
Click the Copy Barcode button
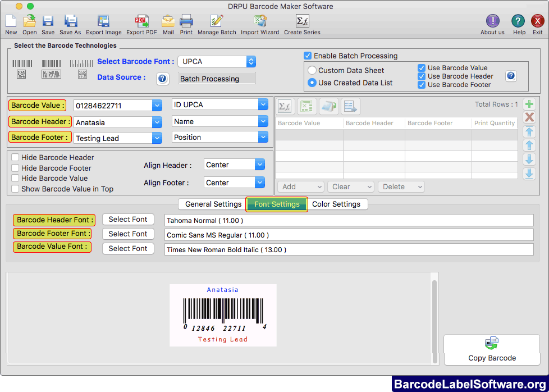492,350
